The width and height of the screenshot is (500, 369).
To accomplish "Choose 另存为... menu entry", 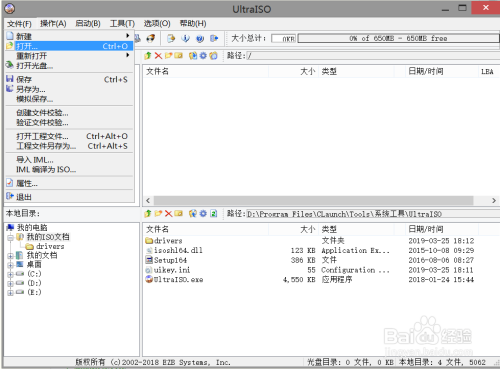I will tap(69, 89).
